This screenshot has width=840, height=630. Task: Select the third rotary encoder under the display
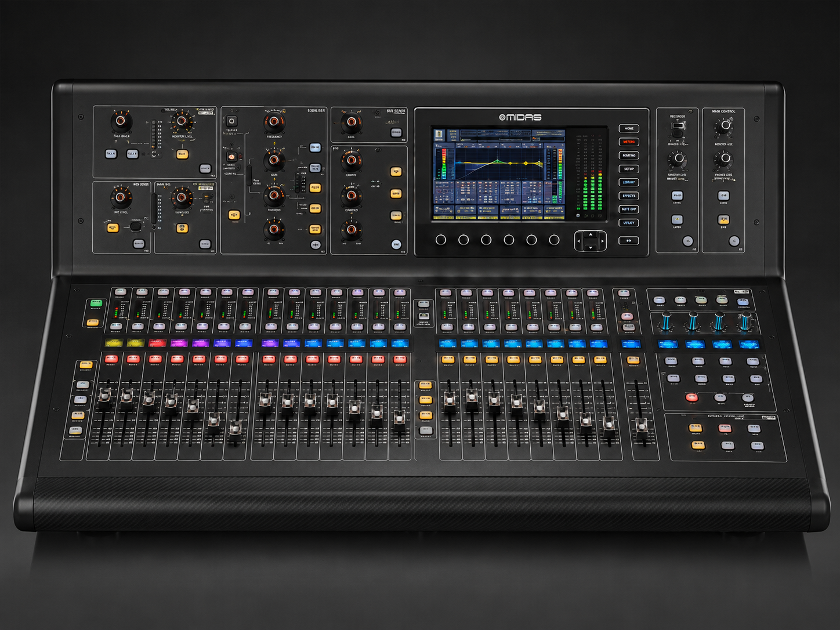(486, 240)
